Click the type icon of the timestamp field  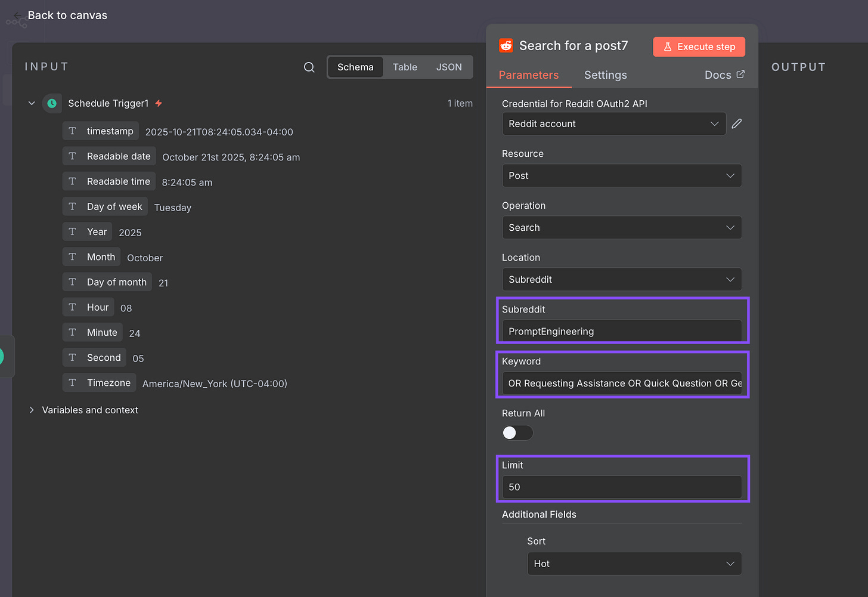coord(73,131)
